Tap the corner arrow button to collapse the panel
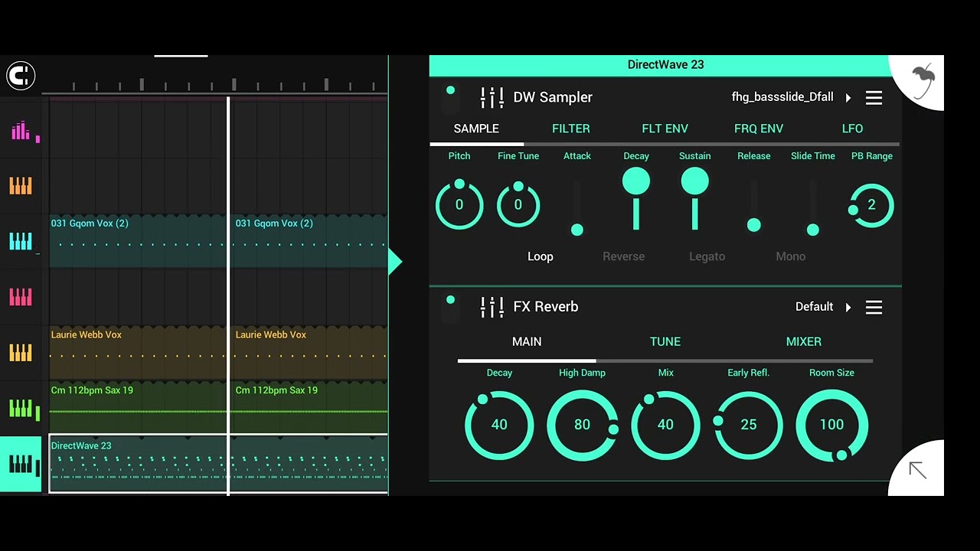 click(917, 470)
